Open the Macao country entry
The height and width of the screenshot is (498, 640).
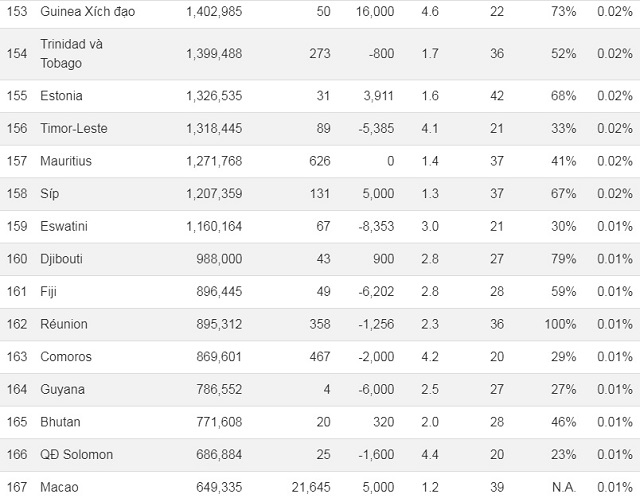click(59, 487)
